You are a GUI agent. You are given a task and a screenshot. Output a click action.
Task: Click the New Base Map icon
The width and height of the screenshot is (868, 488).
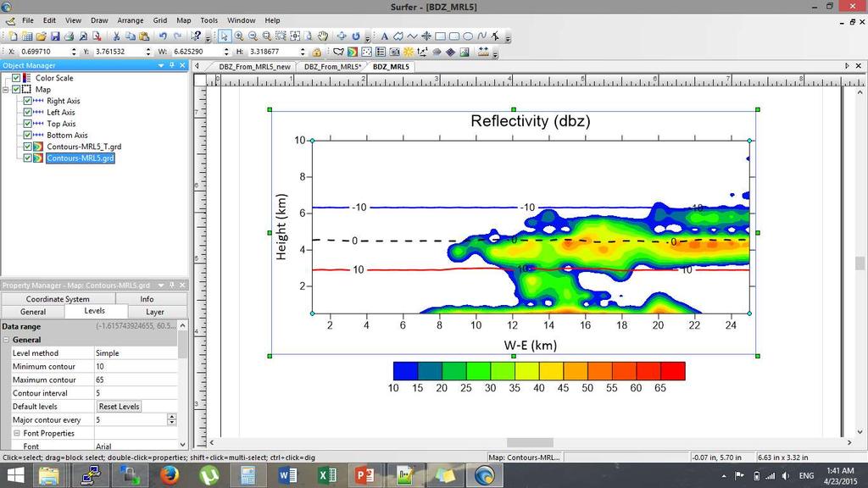pos(338,52)
